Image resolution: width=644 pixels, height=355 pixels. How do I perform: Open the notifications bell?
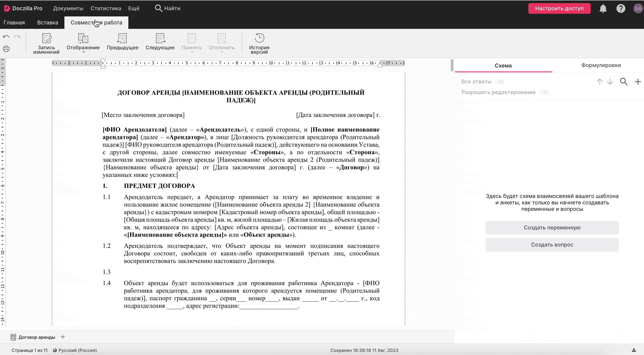click(x=603, y=8)
